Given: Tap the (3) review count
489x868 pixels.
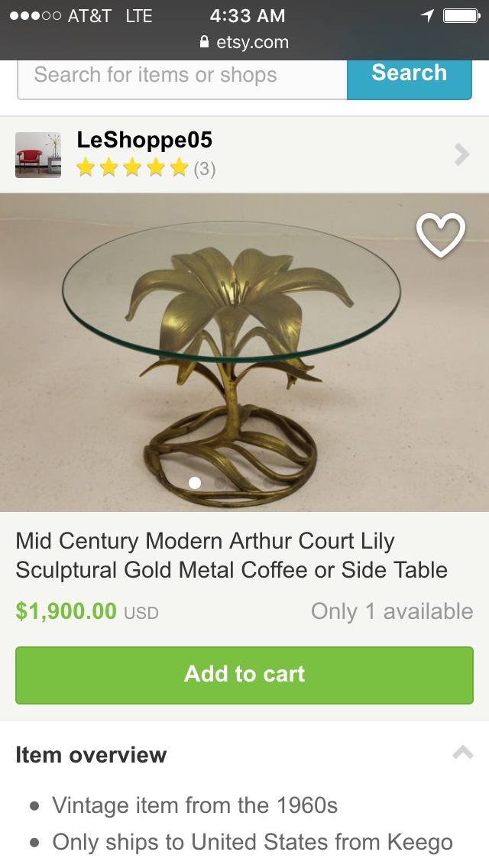Looking at the screenshot, I should (204, 168).
